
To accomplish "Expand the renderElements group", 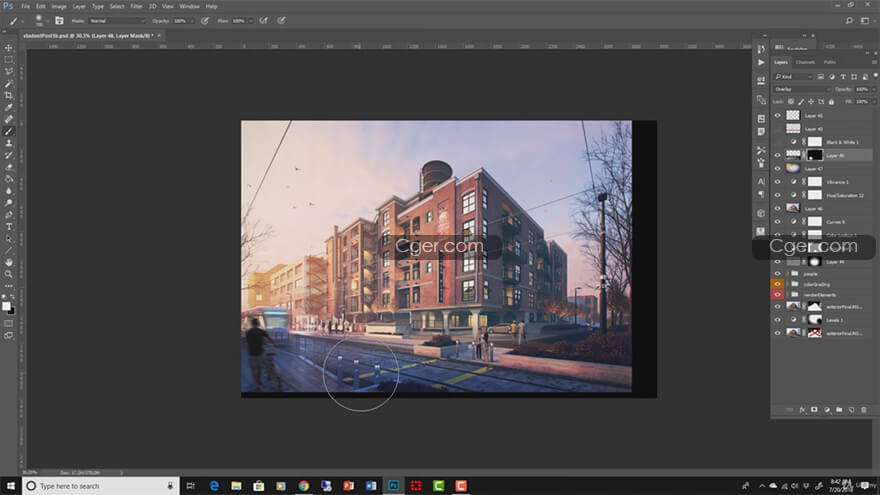I will 787,295.
